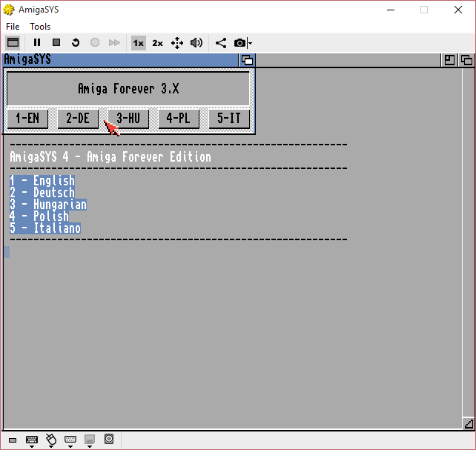
Task: Open the keyboard options in status bar
Action: pyautogui.click(x=32, y=441)
